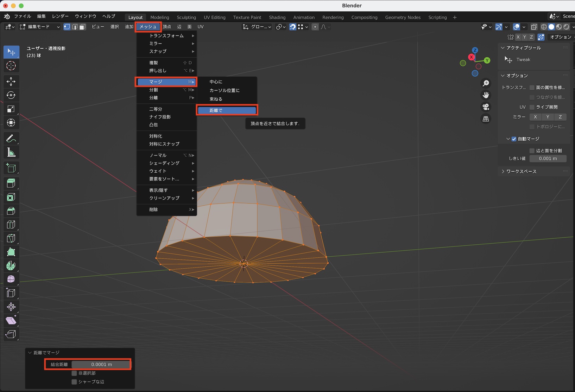The image size is (575, 392).
Task: Disable the 自動マージ checkbox
Action: click(x=514, y=139)
